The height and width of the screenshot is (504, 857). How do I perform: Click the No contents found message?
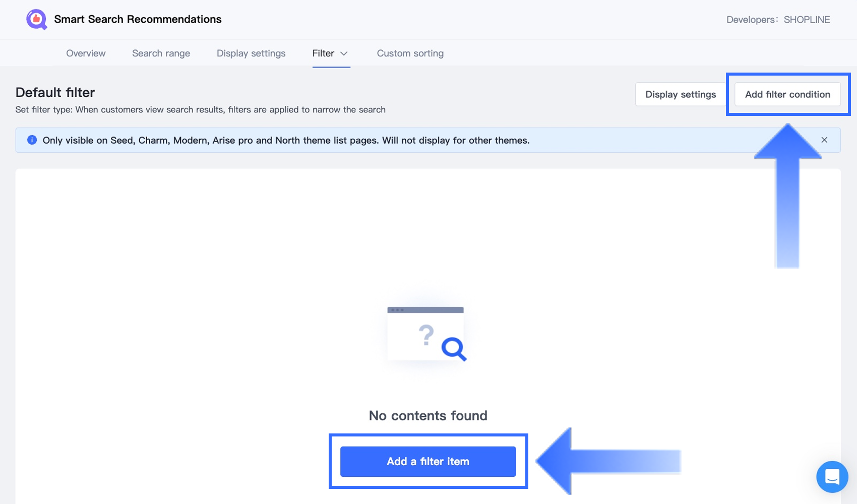(428, 415)
